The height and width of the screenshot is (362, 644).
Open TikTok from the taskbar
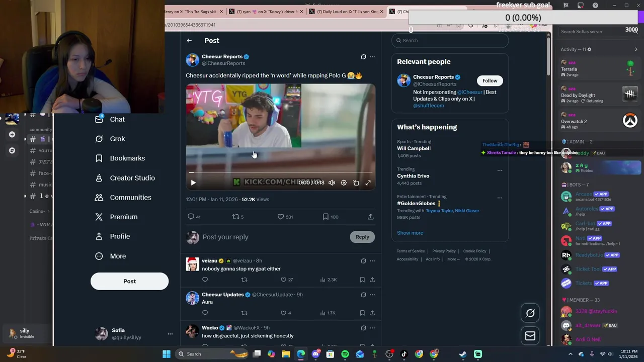click(x=404, y=354)
